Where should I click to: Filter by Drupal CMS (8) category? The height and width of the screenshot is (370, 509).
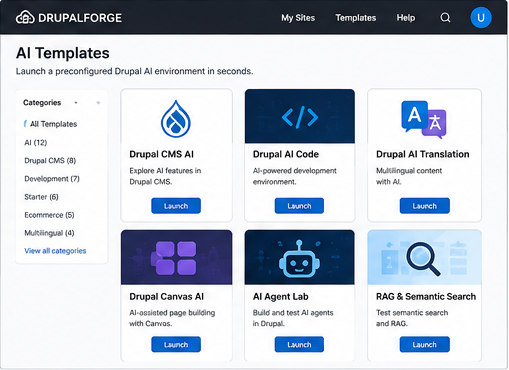point(50,161)
